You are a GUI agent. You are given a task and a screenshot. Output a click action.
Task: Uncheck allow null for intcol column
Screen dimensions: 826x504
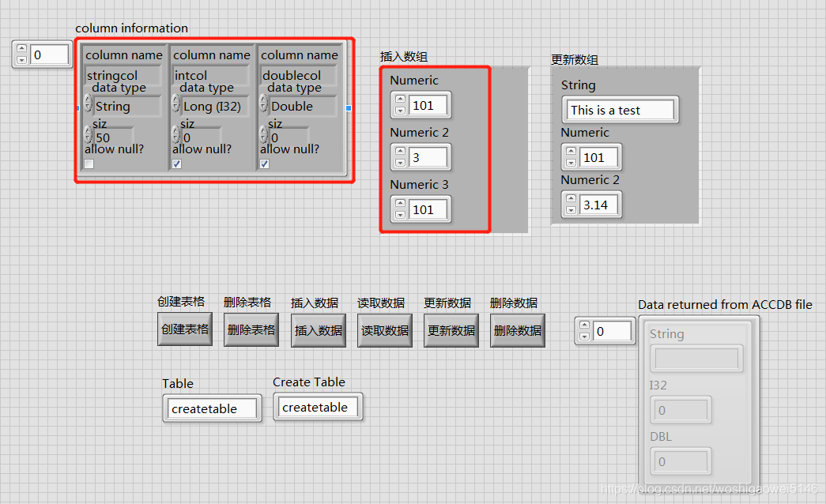pos(176,164)
